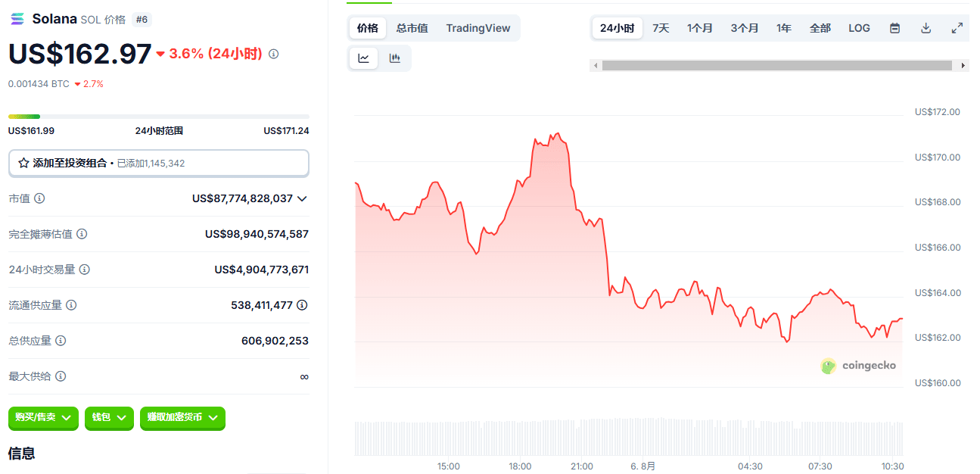Switch to TradingView tab
The width and height of the screenshot is (980, 474).
click(x=478, y=28)
